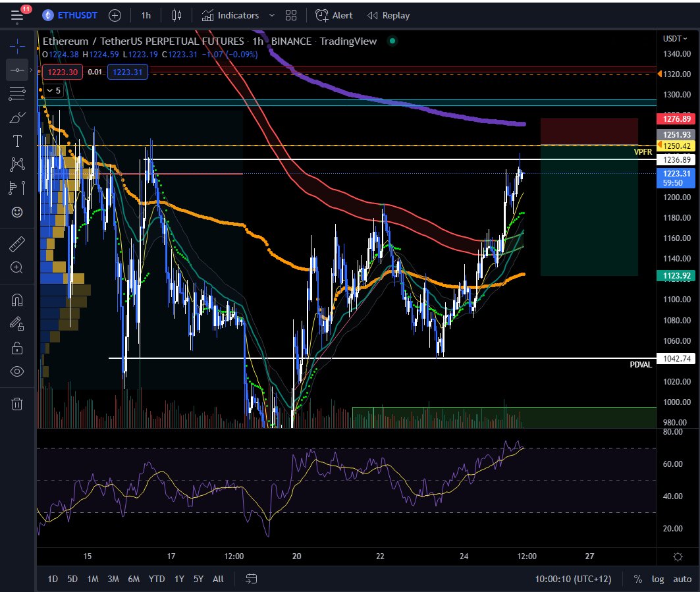The width and height of the screenshot is (700, 592).
Task: Select the All time range
Action: point(218,579)
